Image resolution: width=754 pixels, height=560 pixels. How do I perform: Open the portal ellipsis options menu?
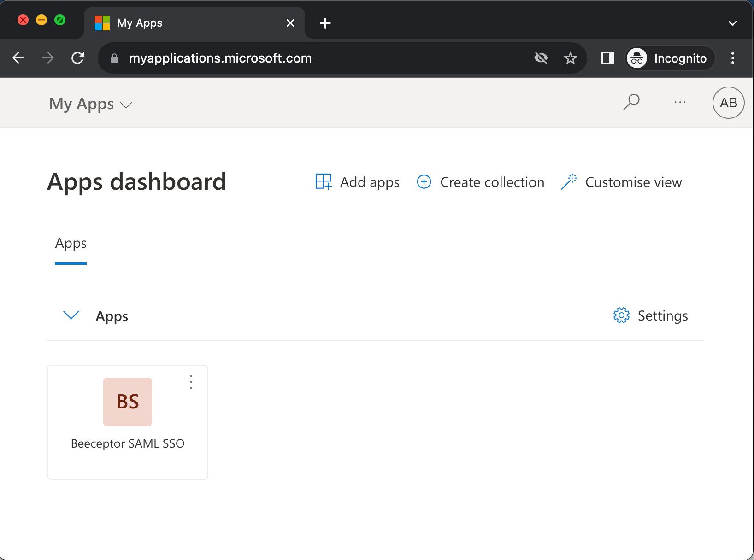coord(680,102)
